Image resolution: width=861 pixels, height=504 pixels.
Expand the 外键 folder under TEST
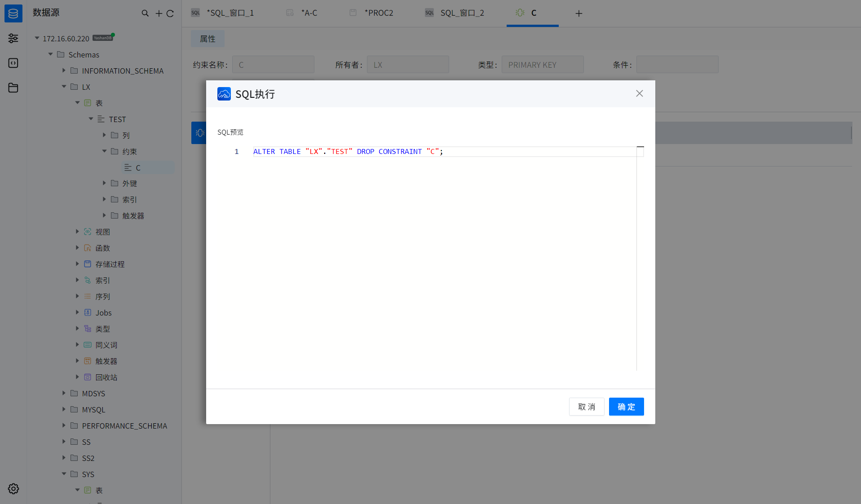(x=104, y=183)
